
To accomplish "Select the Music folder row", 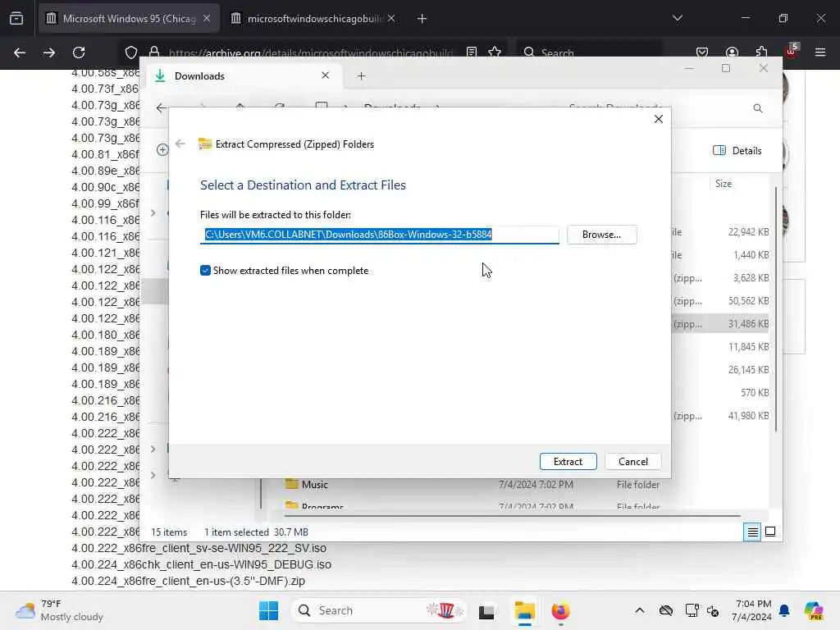I will click(x=472, y=484).
